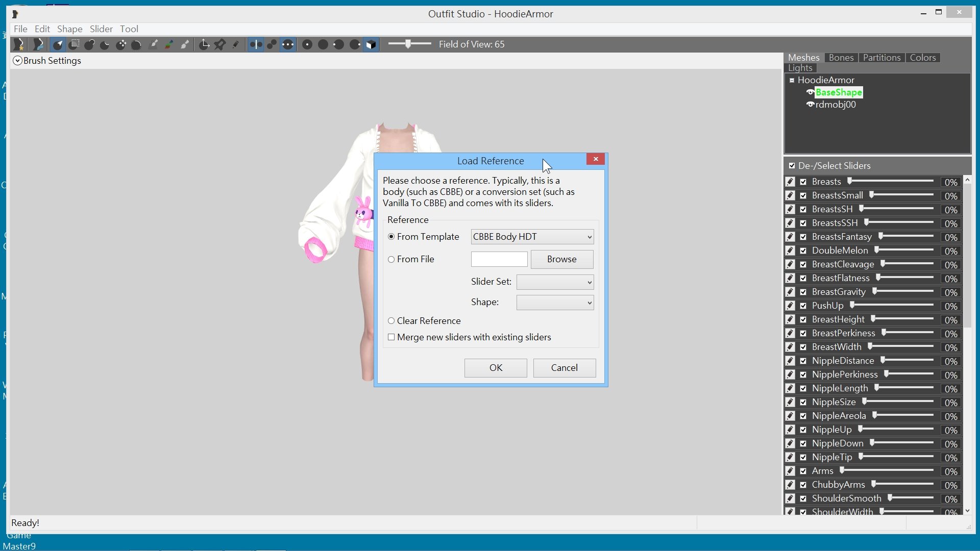Switch to the Bones tab
Image resolution: width=980 pixels, height=551 pixels.
tap(841, 58)
